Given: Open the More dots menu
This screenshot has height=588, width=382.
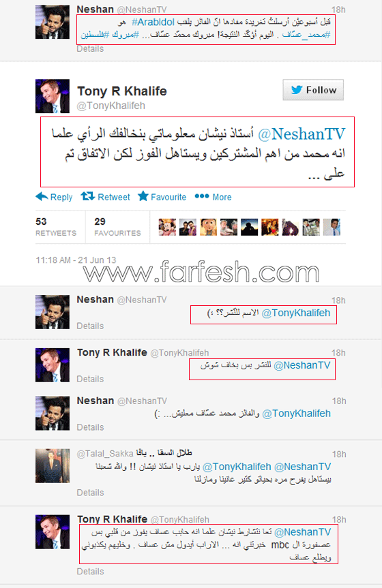Looking at the screenshot, I should click(202, 196).
